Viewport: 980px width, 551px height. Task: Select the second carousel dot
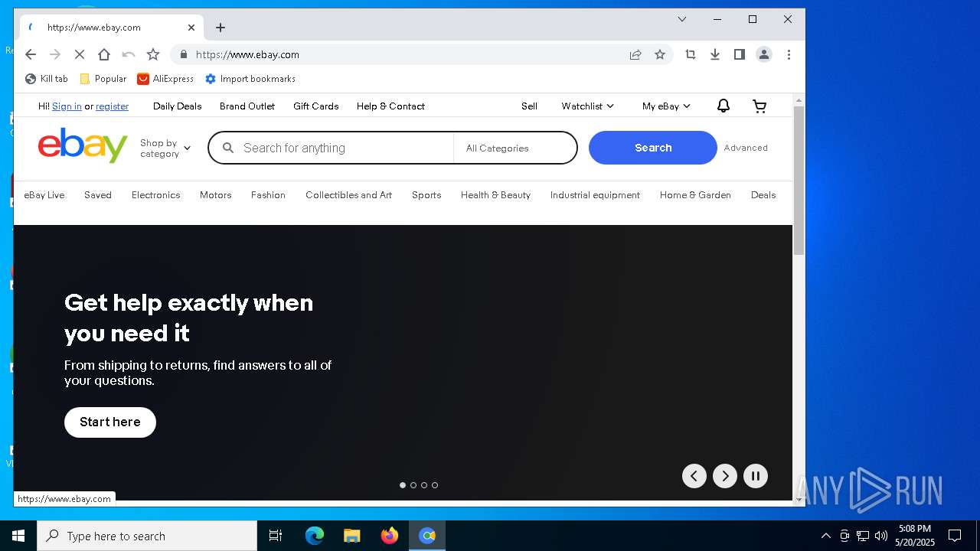coord(413,485)
